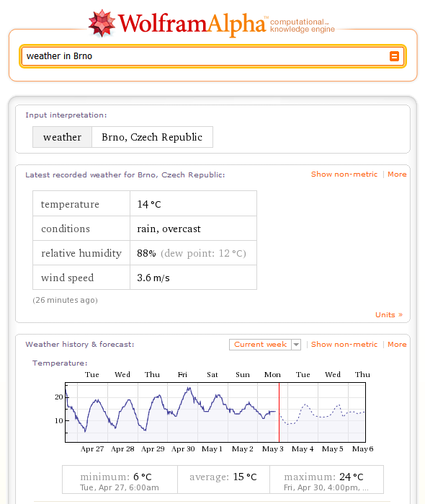Click the minimum 6 °C statistic cell
This screenshot has height=504, width=425.
[x=120, y=479]
